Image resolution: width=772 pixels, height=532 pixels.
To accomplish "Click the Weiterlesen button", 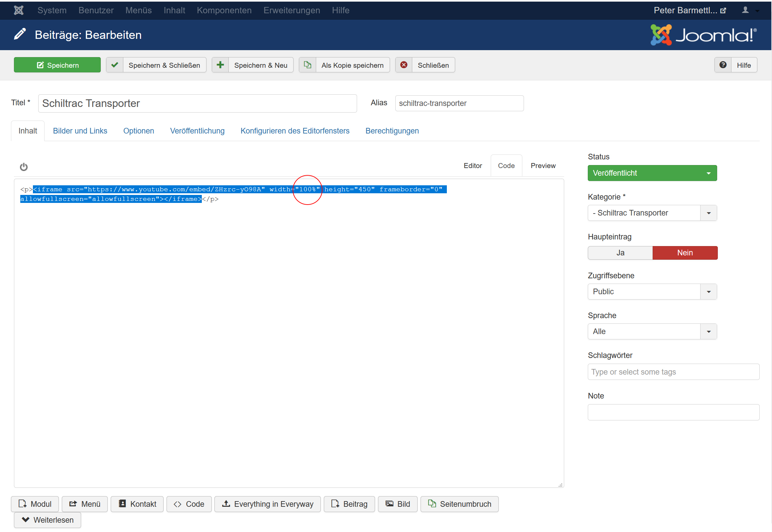I will [x=47, y=520].
